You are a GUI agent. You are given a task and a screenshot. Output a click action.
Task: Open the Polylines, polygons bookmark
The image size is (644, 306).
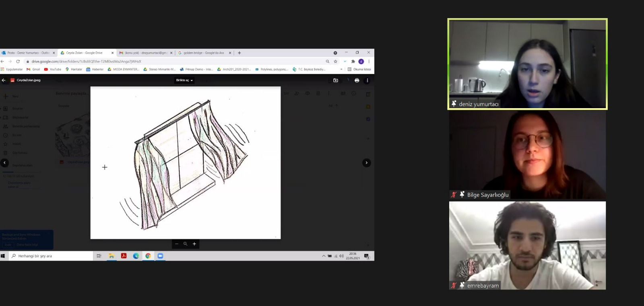[272, 69]
